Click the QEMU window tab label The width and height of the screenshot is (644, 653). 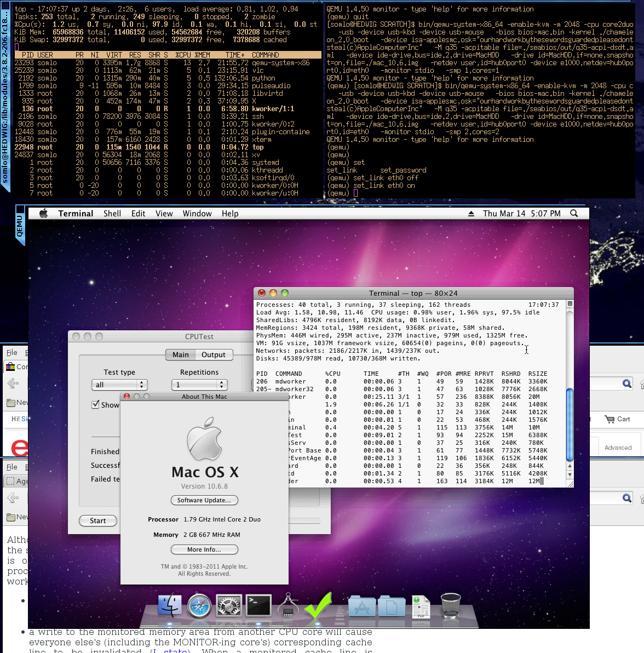click(20, 226)
